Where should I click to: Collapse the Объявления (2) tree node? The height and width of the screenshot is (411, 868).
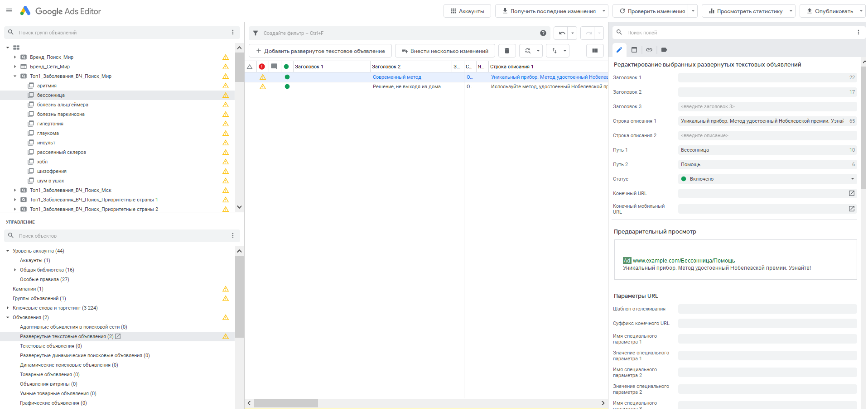click(8, 318)
